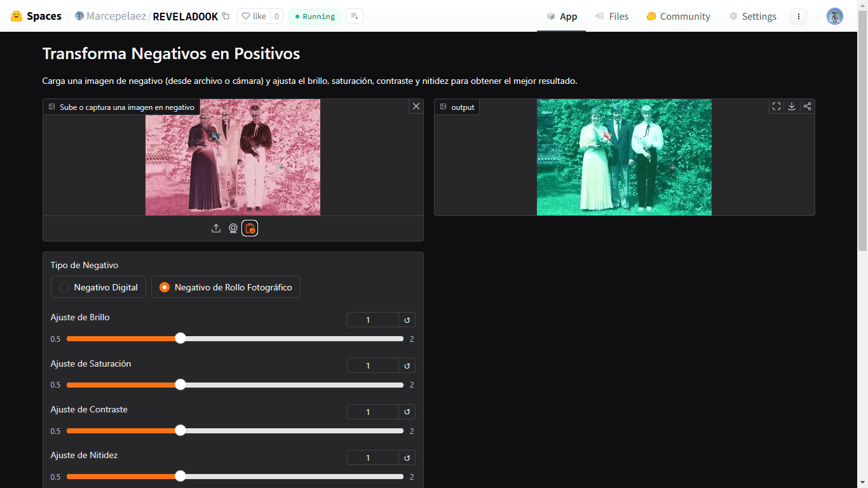Screen dimensions: 868x488
Task: Click the upload image icon
Action: pyautogui.click(x=216, y=228)
